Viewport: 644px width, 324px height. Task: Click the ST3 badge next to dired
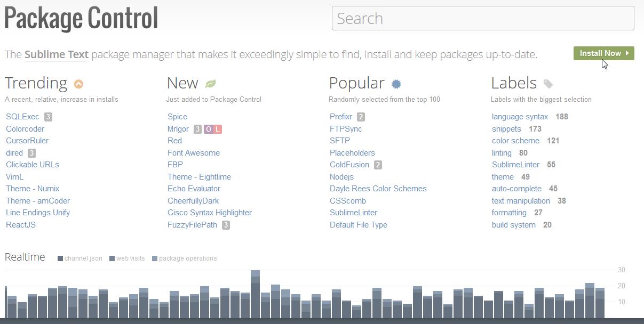coord(31,153)
